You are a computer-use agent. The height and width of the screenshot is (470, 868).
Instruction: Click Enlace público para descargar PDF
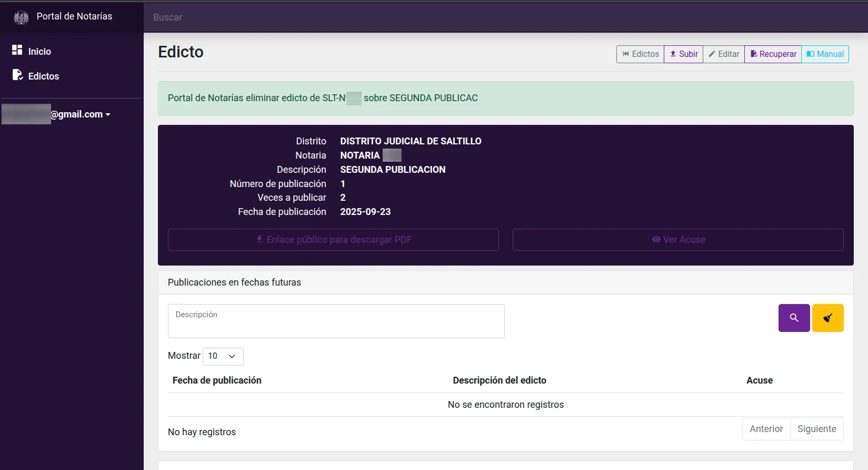point(333,240)
